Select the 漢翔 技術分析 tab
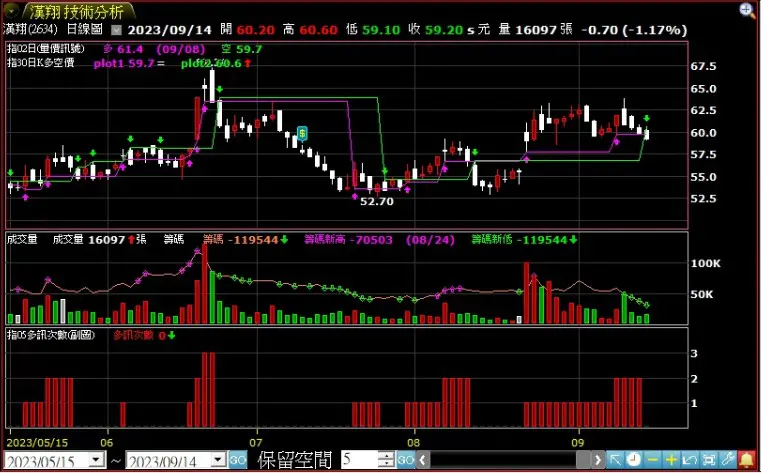Image resolution: width=761 pixels, height=473 pixels. click(x=78, y=12)
